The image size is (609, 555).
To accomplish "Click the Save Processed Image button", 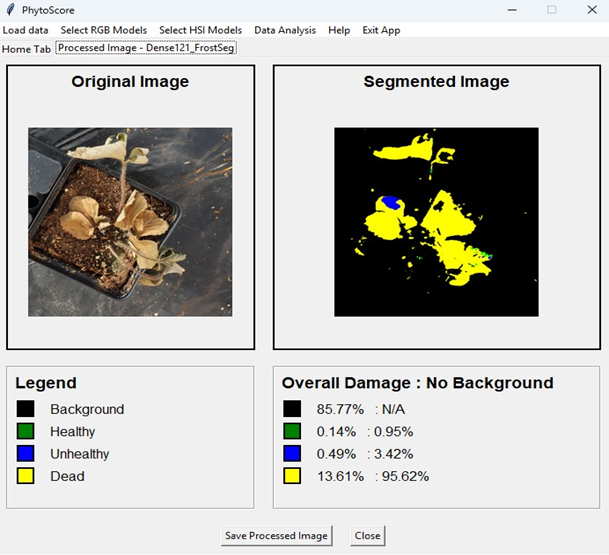I will coord(277,536).
